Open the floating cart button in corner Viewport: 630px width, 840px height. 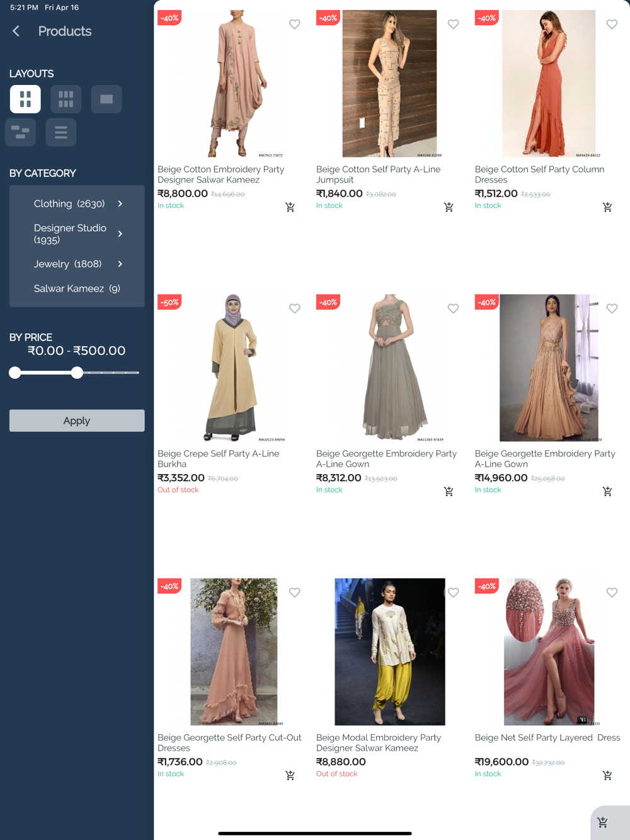point(603,822)
